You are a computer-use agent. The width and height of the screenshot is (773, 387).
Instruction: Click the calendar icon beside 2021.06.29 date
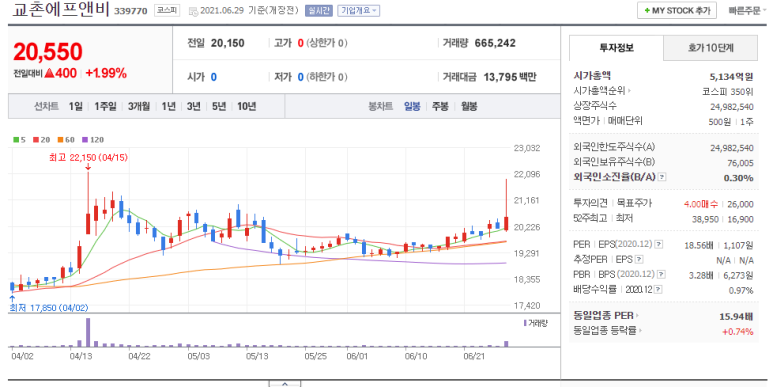193,11
